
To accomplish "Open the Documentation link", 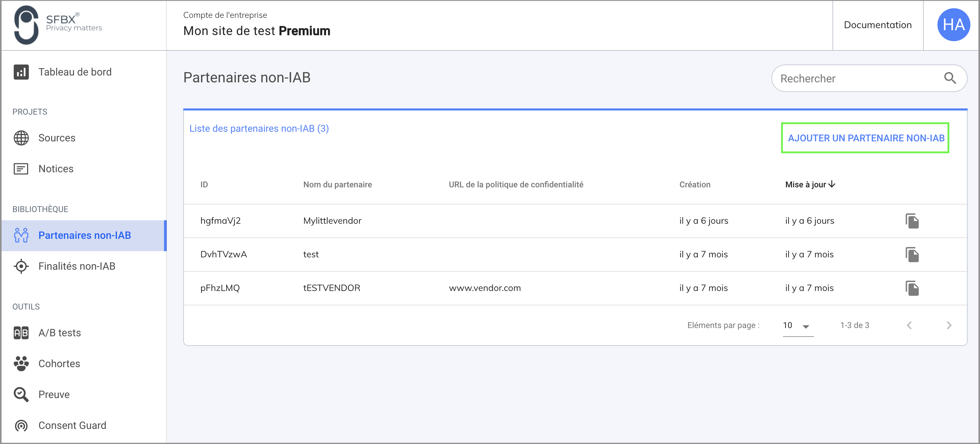I will (x=877, y=25).
